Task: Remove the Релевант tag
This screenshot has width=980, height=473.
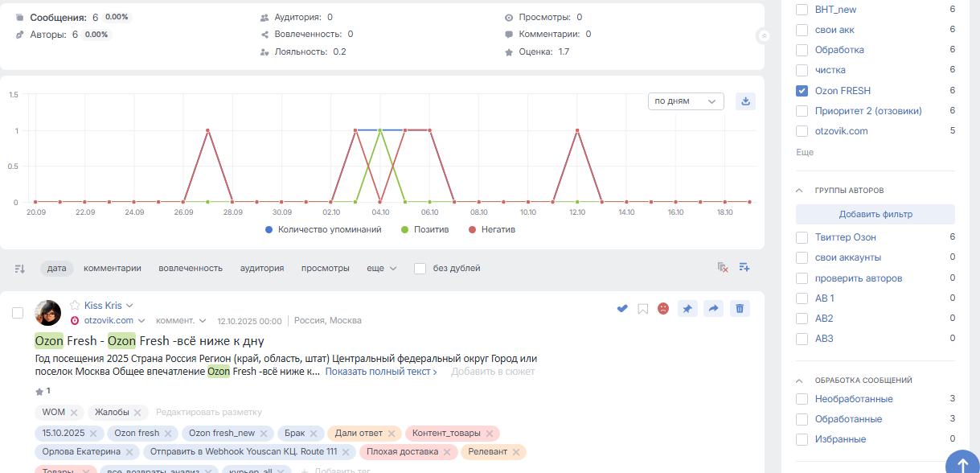Action: (x=516, y=452)
